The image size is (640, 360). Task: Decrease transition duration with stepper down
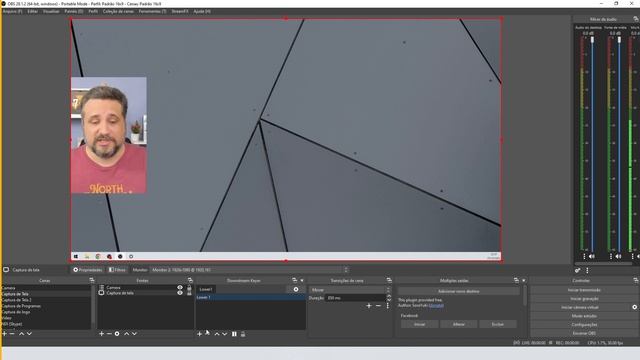(389, 300)
